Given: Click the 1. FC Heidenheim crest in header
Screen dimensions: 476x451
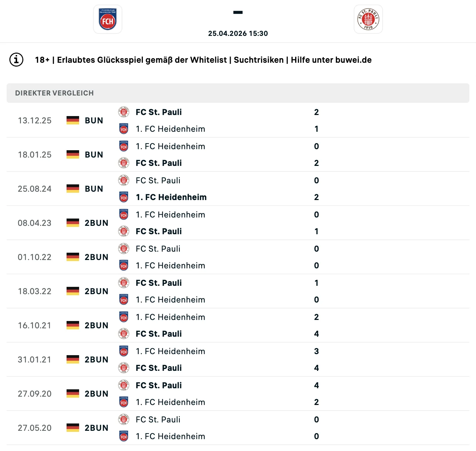Looking at the screenshot, I should pyautogui.click(x=108, y=19).
